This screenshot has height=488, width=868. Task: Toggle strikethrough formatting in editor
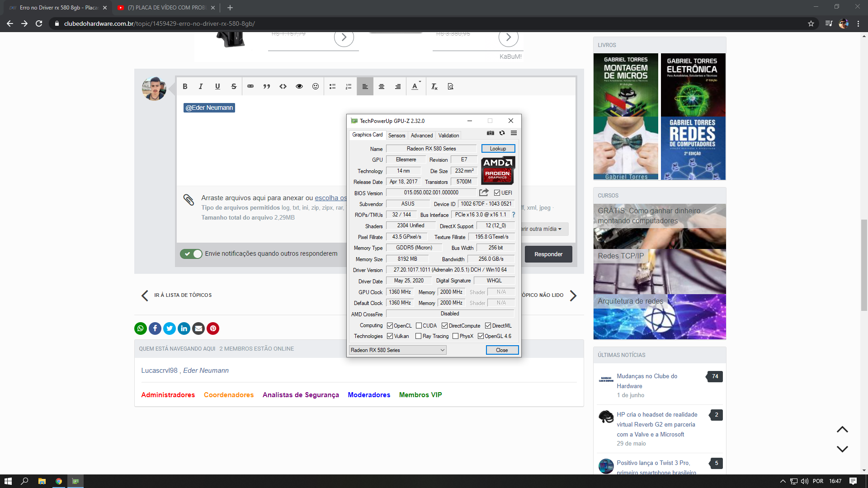(234, 86)
